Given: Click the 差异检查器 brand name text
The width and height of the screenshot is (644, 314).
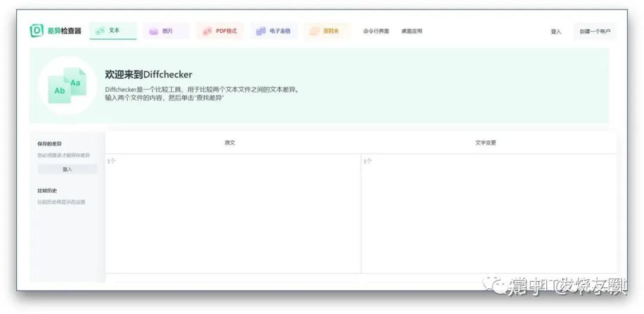Looking at the screenshot, I should click(64, 31).
